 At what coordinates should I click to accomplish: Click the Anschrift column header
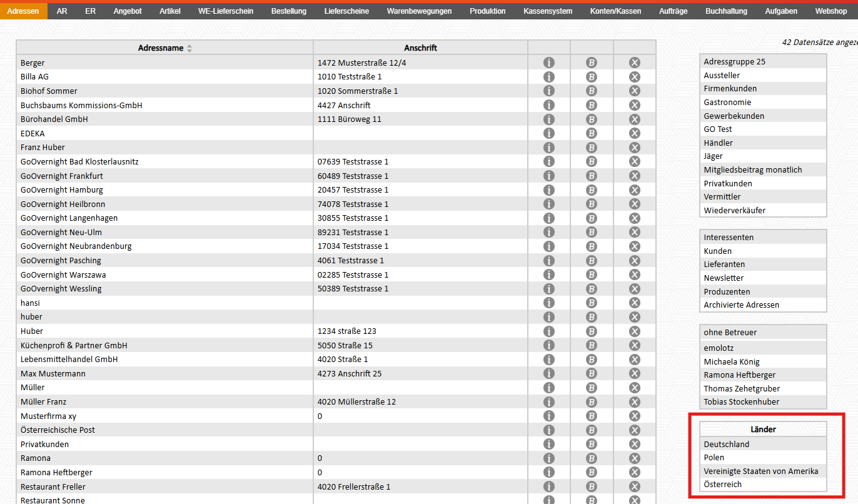pos(420,48)
